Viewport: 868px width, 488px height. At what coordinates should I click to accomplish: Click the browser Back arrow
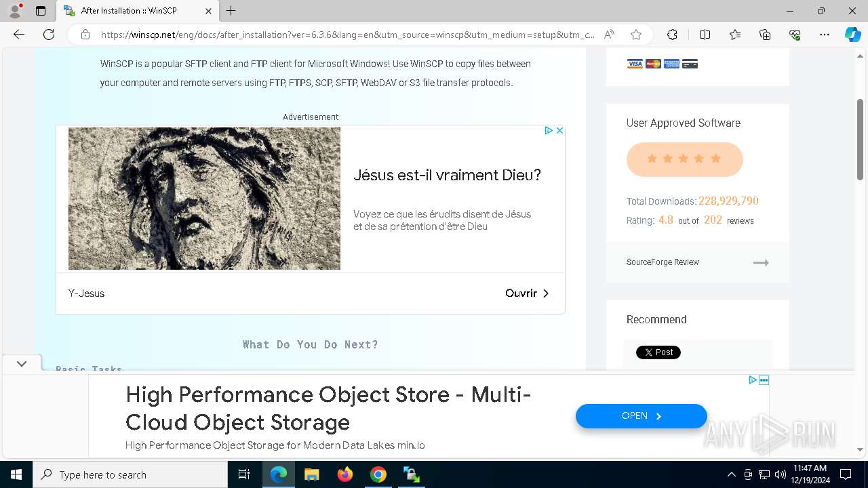tap(19, 35)
